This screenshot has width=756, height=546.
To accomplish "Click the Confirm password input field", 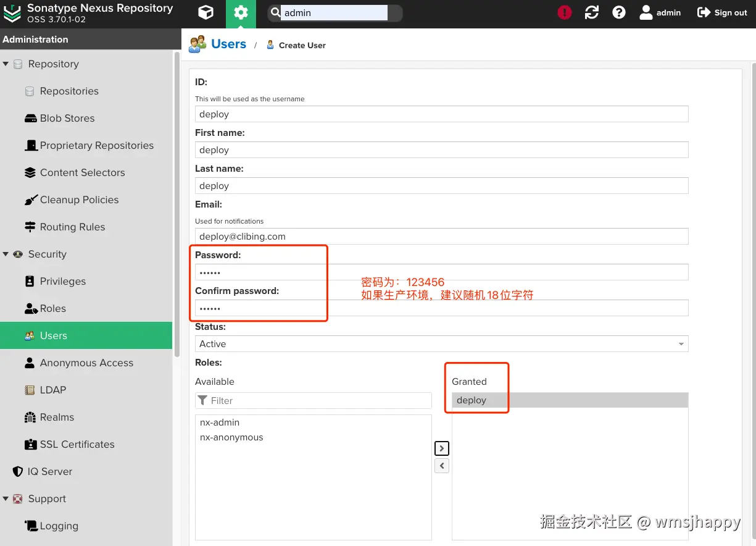I will 441,308.
